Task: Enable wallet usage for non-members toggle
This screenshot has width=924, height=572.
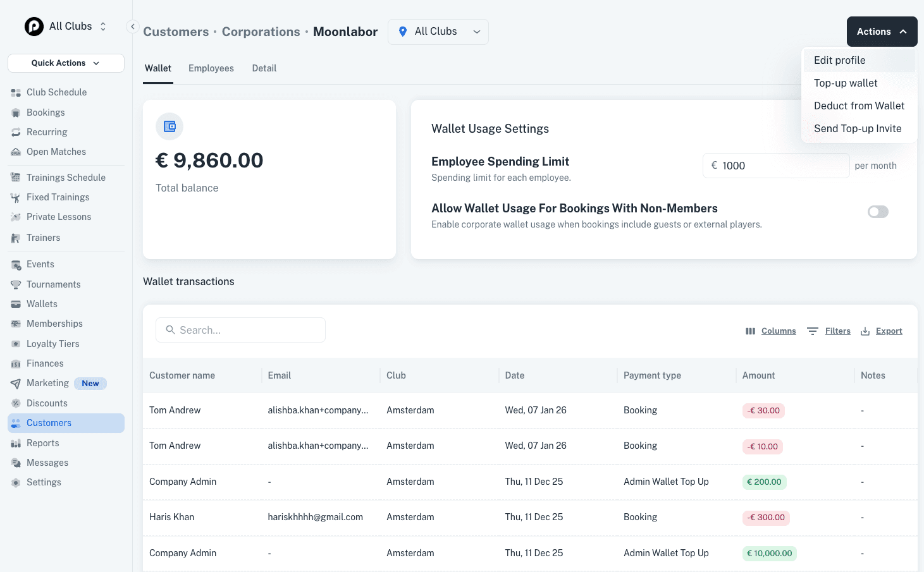Action: pyautogui.click(x=878, y=212)
